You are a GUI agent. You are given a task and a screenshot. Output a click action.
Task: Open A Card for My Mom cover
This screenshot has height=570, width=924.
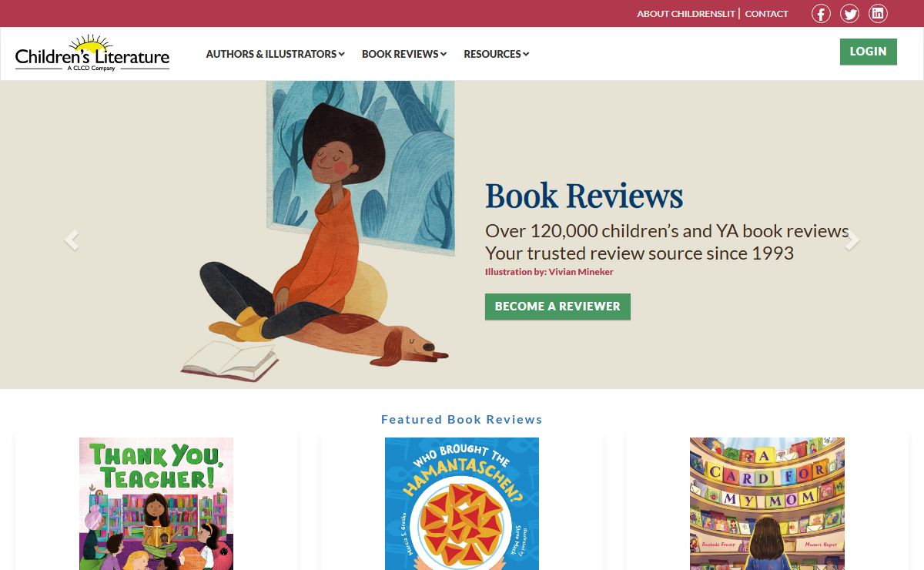(767, 504)
